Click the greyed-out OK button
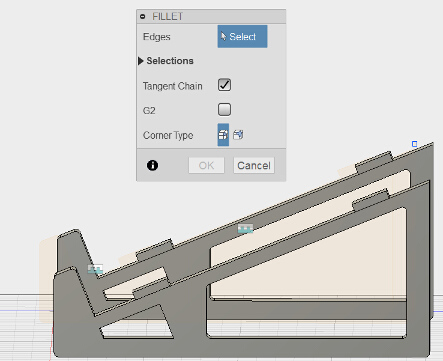The height and width of the screenshot is (361, 443). click(x=206, y=165)
